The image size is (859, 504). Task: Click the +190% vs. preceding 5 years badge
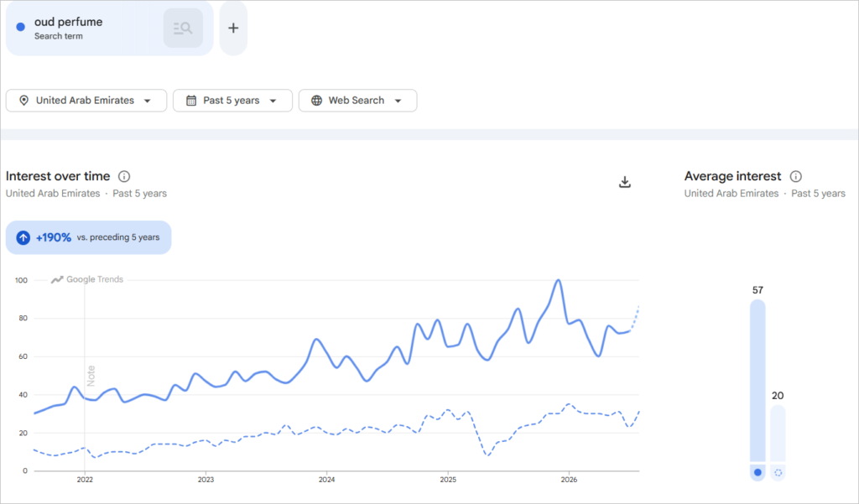coord(88,238)
